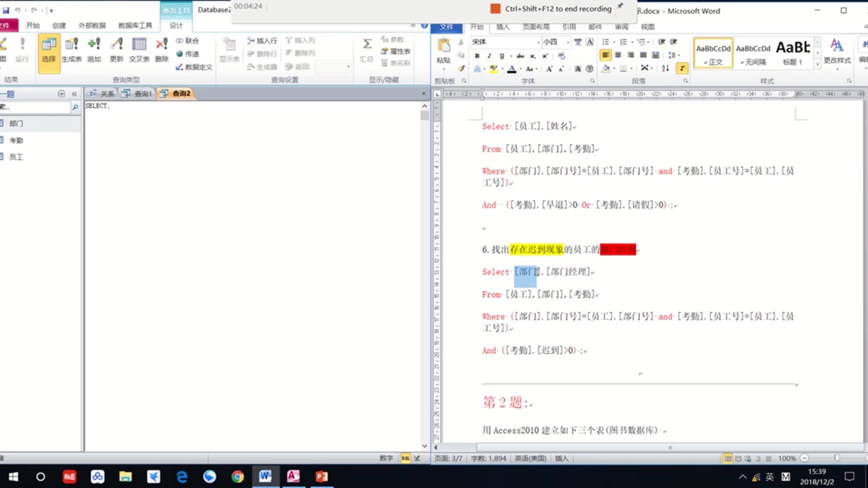Open the 页面布局 ribbon tab in Word

(536, 27)
